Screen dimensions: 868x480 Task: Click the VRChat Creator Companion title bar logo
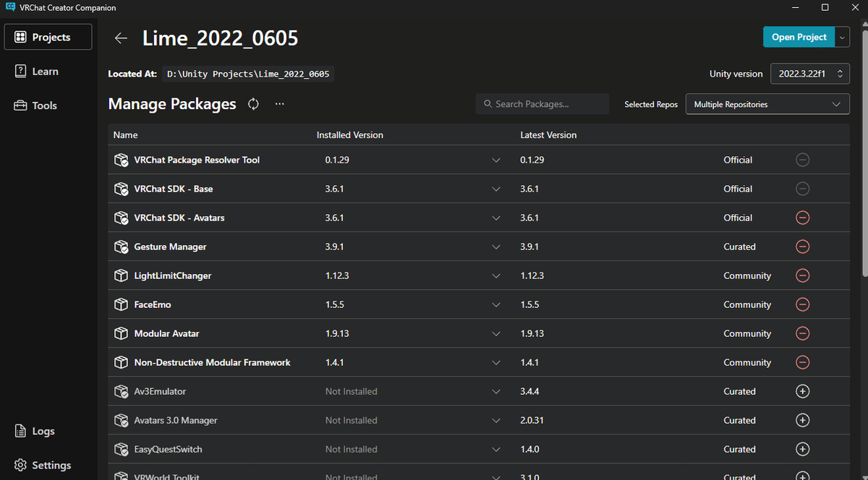tap(10, 7)
